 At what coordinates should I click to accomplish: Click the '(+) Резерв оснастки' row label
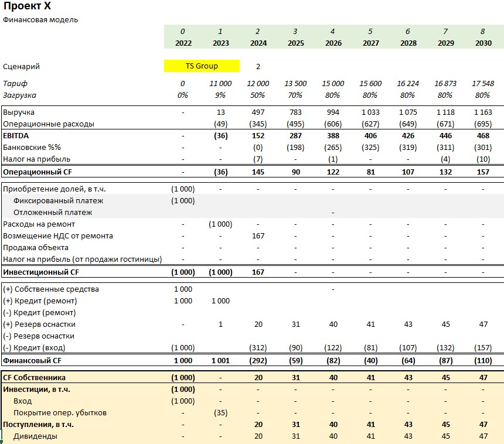pyautogui.click(x=39, y=324)
